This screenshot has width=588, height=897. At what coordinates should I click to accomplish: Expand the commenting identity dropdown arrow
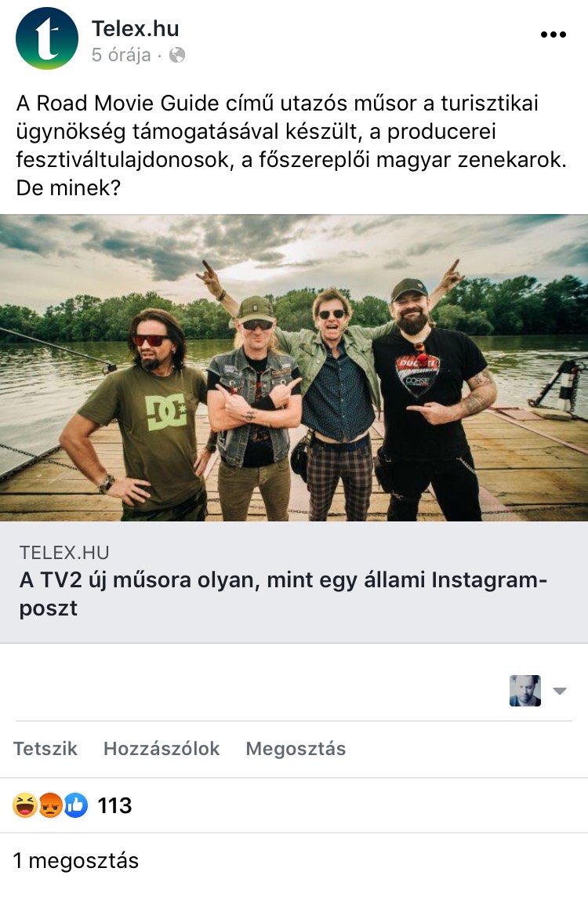click(x=560, y=691)
